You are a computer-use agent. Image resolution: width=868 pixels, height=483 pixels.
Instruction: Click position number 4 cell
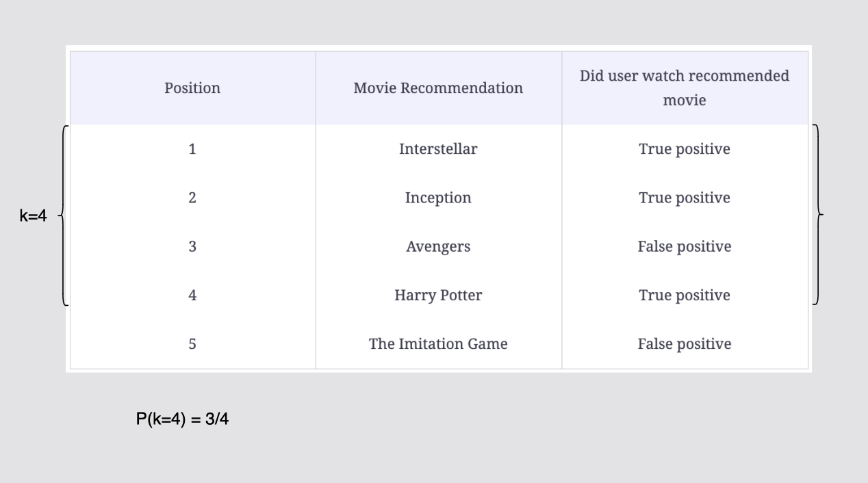click(192, 295)
